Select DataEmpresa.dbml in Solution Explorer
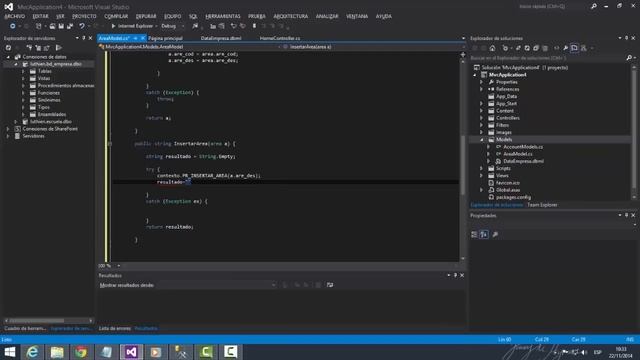This screenshot has height=360, width=640. pos(523,161)
